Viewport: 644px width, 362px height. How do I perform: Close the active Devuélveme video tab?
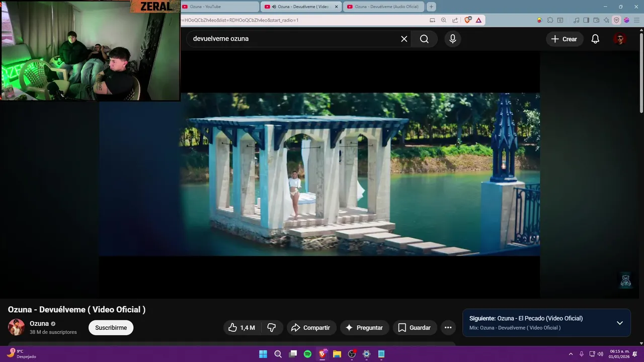point(337,7)
